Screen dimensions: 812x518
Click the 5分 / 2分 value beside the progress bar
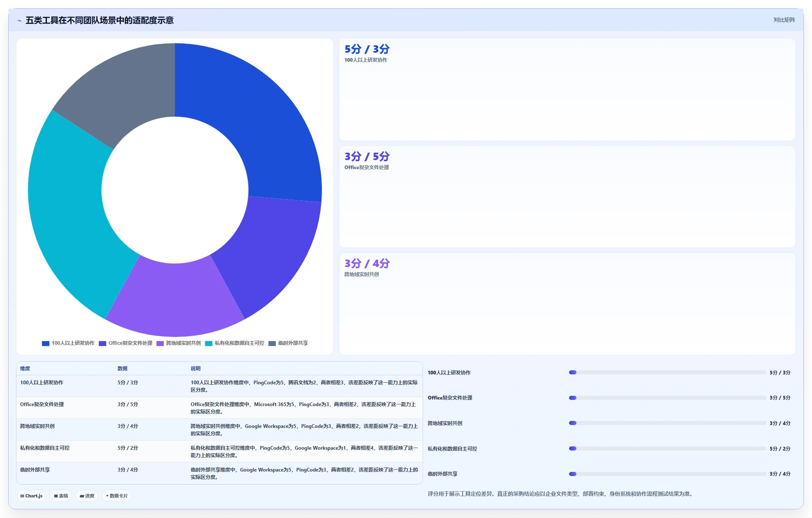tap(780, 449)
